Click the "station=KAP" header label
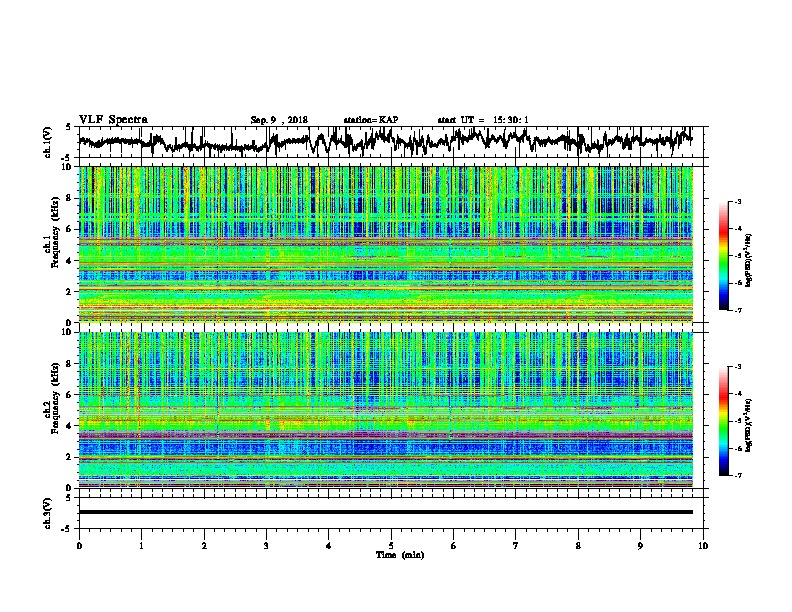 [x=371, y=120]
